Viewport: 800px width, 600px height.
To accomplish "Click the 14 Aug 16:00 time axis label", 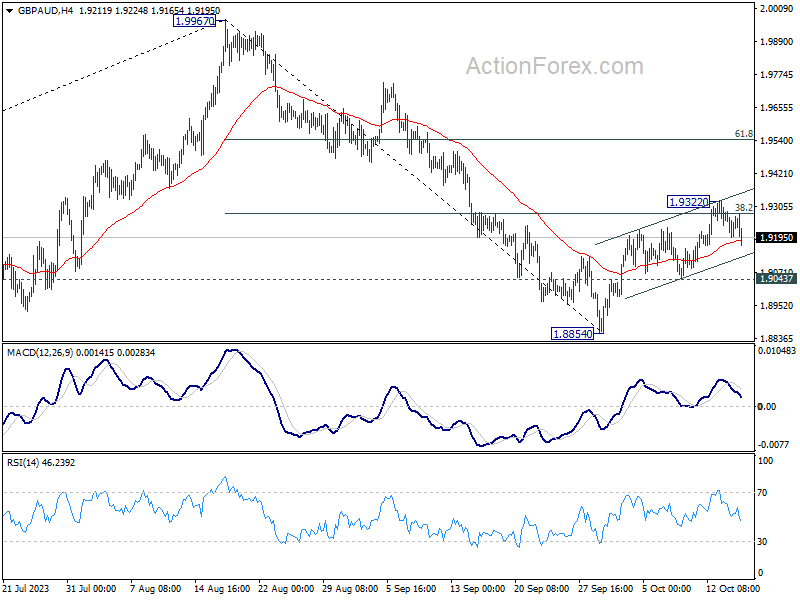I will click(x=222, y=588).
